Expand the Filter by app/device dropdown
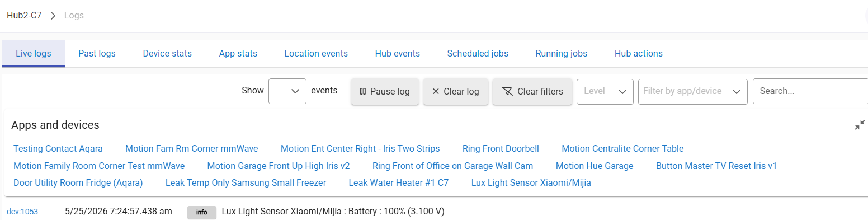The width and height of the screenshot is (868, 220). pyautogui.click(x=693, y=91)
